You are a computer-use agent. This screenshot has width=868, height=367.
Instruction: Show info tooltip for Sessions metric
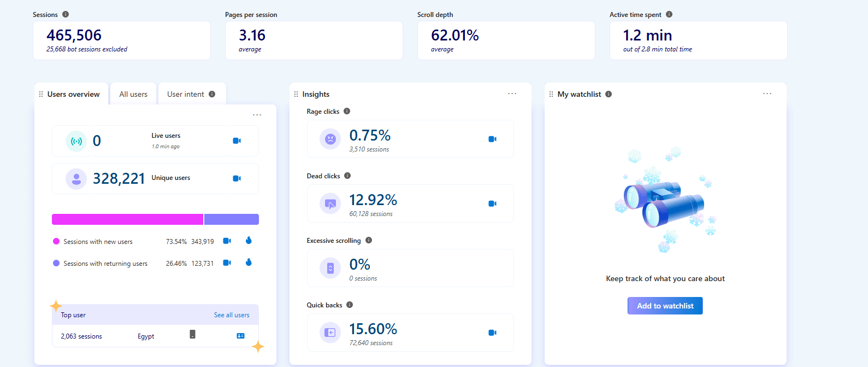(66, 15)
